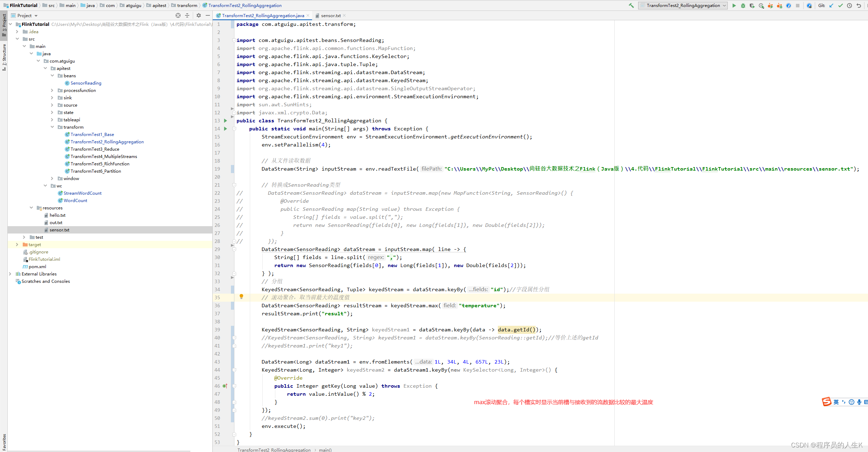The image size is (868, 452).
Task: Open the Structure side tool window tab
Action: click(x=4, y=56)
